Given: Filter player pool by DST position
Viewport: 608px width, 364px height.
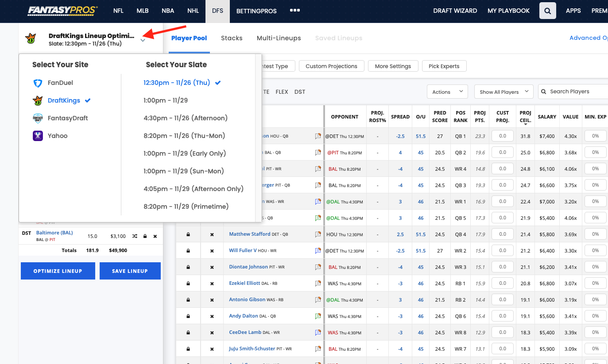Looking at the screenshot, I should point(300,92).
